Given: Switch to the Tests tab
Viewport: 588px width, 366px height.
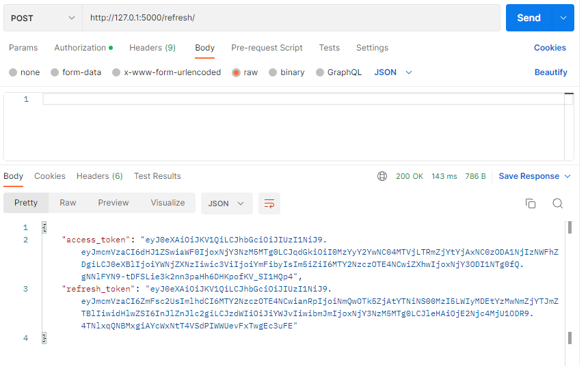Looking at the screenshot, I should pos(330,48).
